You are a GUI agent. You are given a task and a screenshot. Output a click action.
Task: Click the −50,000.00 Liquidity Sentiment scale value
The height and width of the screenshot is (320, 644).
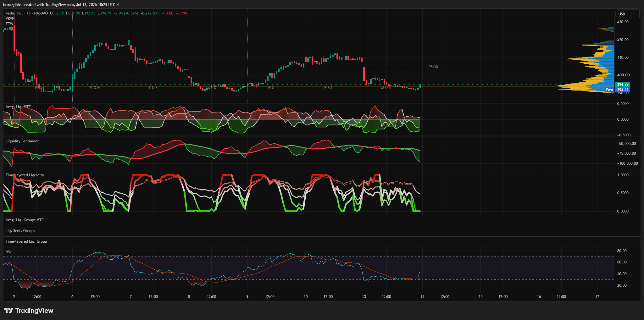click(x=626, y=144)
